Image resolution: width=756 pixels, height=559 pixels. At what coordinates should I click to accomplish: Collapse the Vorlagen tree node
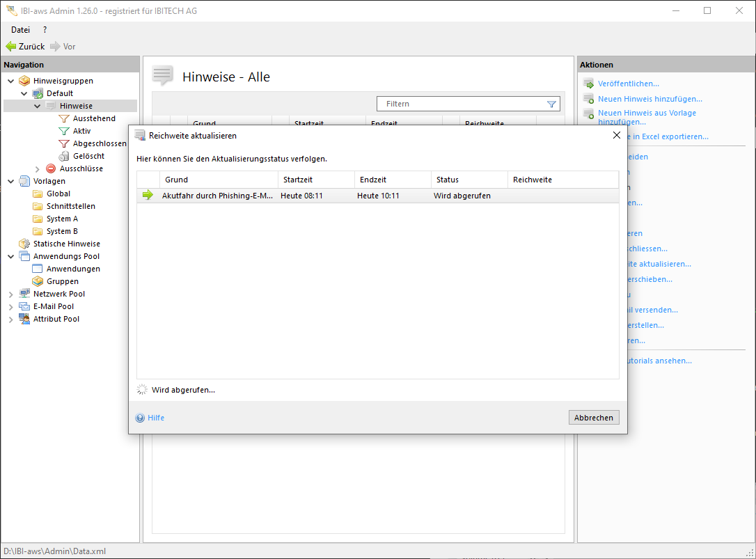click(x=10, y=181)
